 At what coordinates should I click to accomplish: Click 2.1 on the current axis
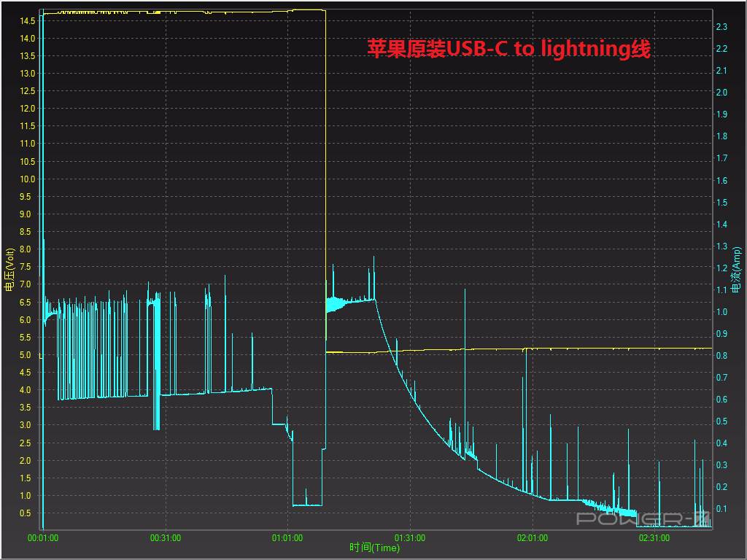pyautogui.click(x=721, y=71)
